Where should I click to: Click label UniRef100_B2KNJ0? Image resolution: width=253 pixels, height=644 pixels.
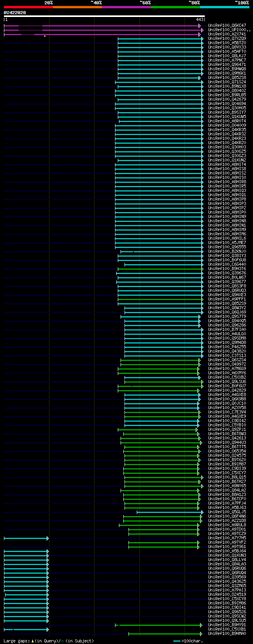pyautogui.click(x=227, y=252)
